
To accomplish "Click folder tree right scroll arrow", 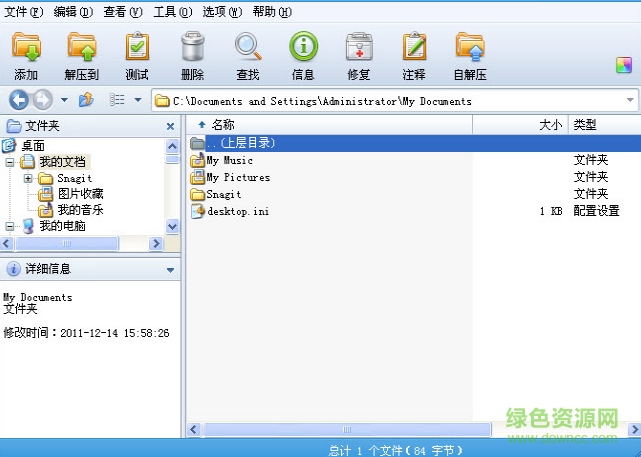I will click(x=156, y=244).
